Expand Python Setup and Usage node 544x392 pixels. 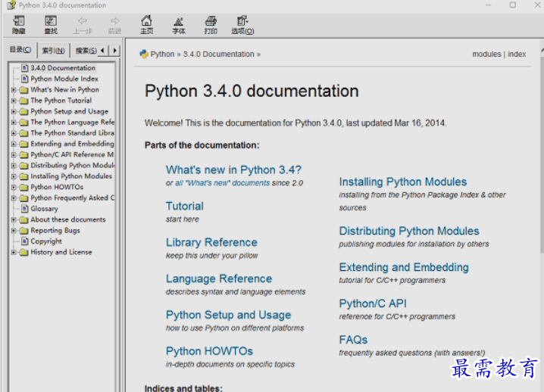pos(14,111)
